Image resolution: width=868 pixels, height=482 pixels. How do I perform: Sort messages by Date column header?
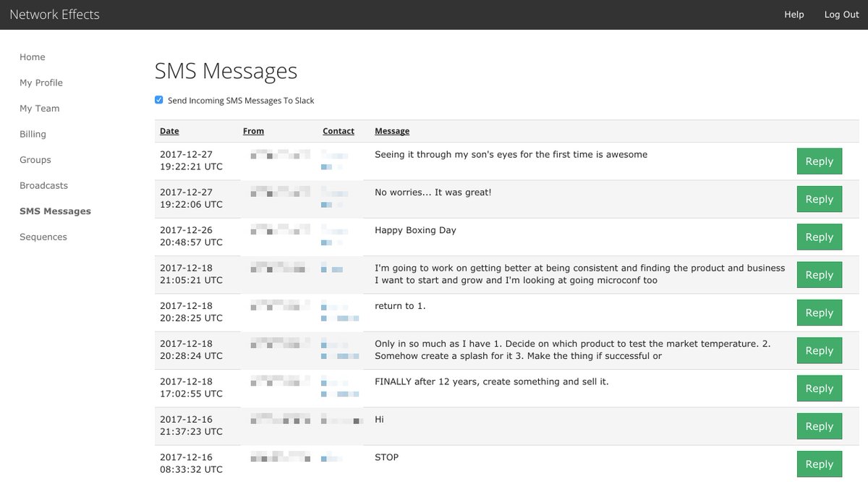(x=169, y=131)
